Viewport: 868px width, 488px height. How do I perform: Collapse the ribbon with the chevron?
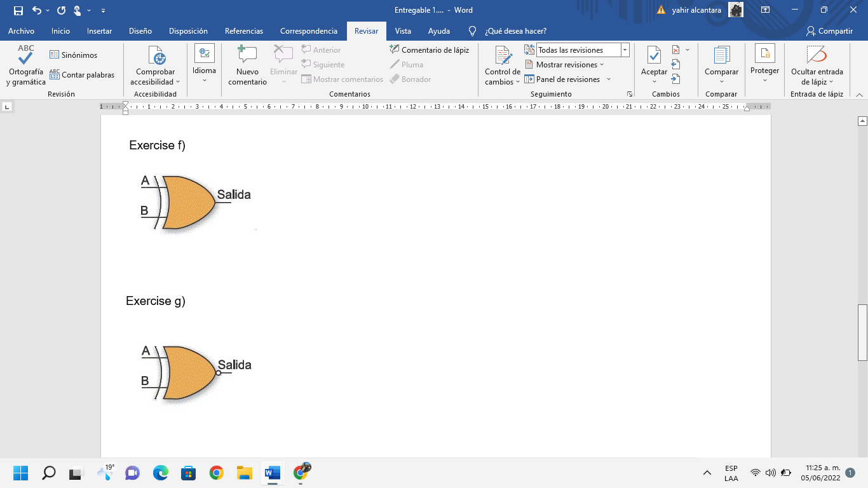[860, 94]
